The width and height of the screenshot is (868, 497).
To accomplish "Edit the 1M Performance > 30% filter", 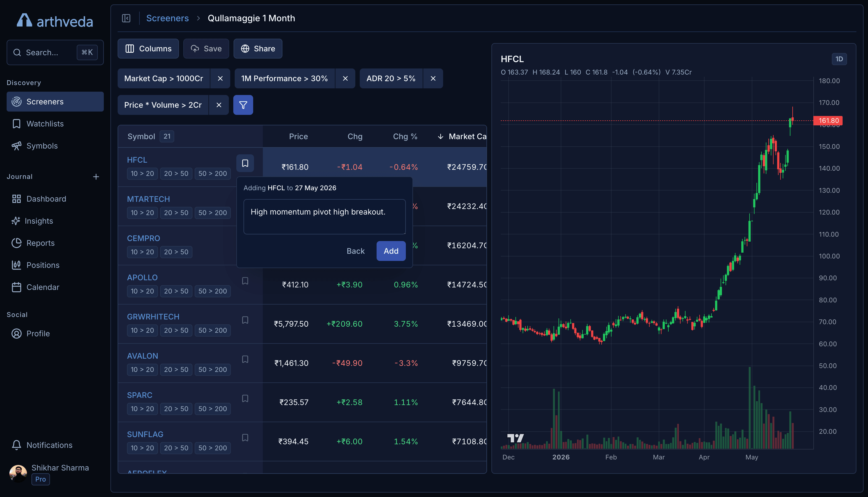I will coord(285,78).
